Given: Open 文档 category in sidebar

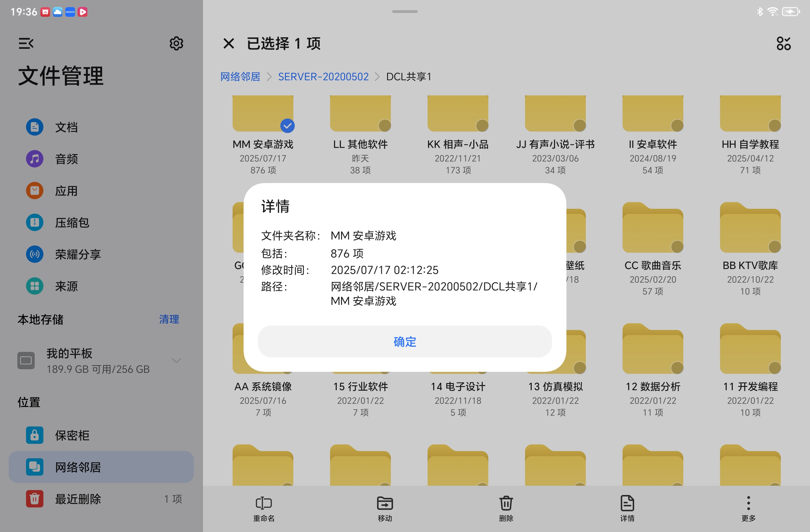Looking at the screenshot, I should tap(67, 127).
